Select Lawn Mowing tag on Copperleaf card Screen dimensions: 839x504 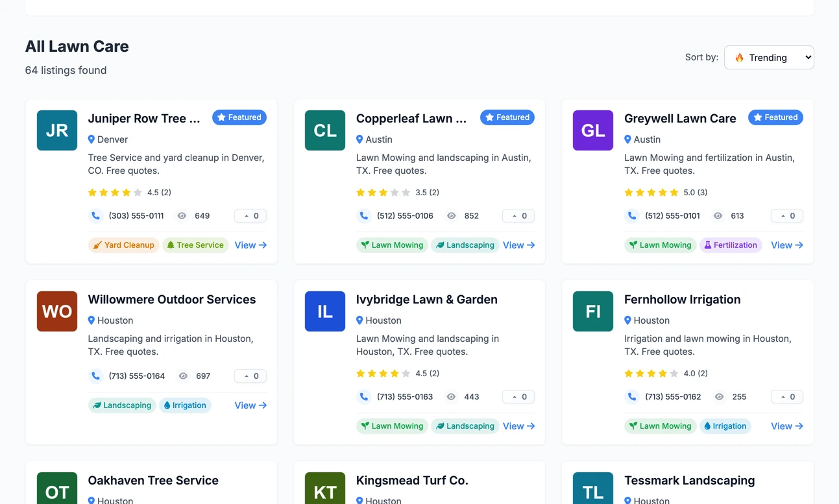[392, 245]
